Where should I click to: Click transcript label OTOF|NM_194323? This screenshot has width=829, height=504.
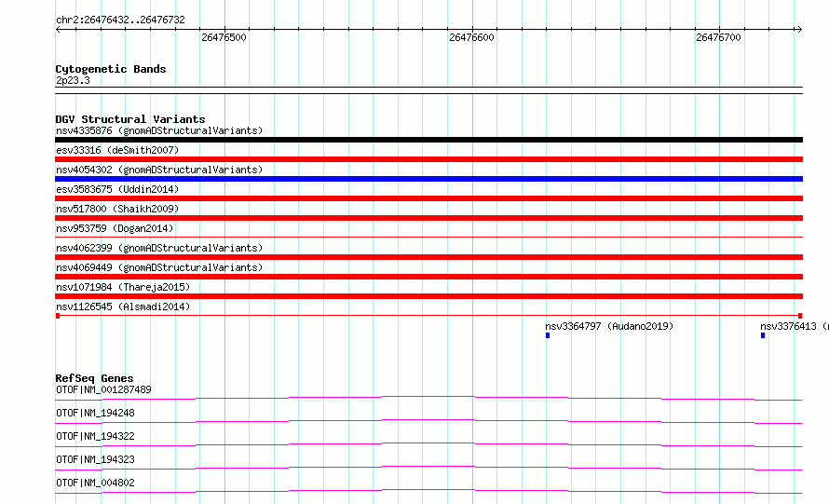(x=95, y=459)
